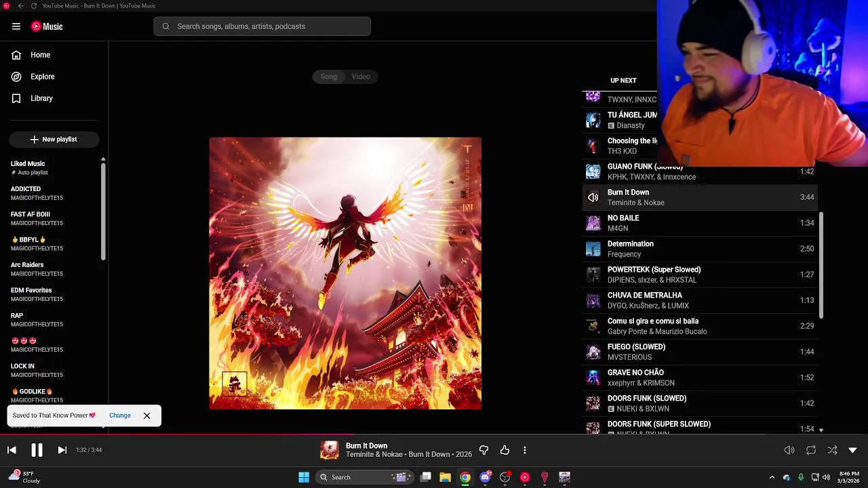Switch to the Video tab
868x488 pixels.
(361, 77)
